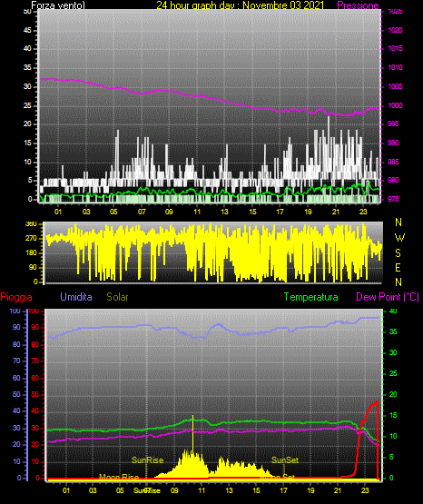This screenshot has width=423, height=504.
Task: Click the 'SunSet' label inside lower chart
Action: (285, 460)
